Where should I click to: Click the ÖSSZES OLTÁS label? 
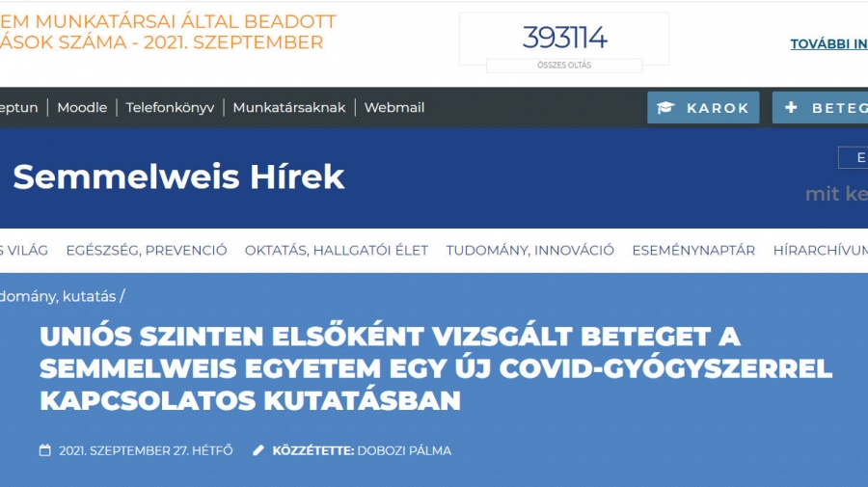[x=564, y=66]
